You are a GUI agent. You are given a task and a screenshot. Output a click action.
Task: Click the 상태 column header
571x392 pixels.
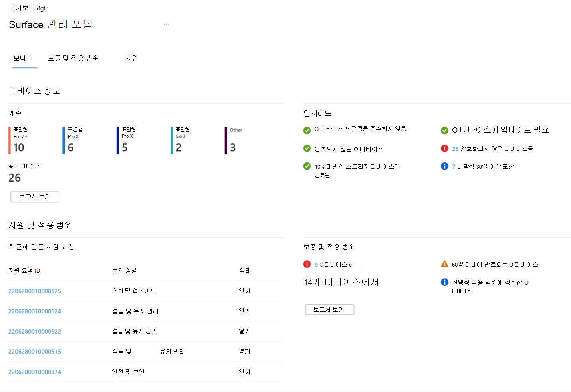point(245,270)
